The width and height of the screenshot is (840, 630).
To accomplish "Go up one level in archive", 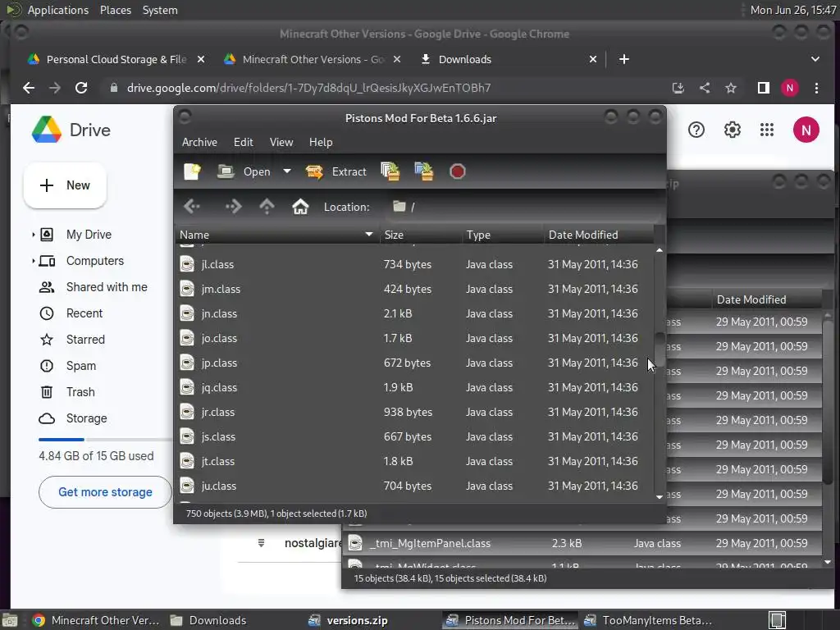I will pos(267,207).
